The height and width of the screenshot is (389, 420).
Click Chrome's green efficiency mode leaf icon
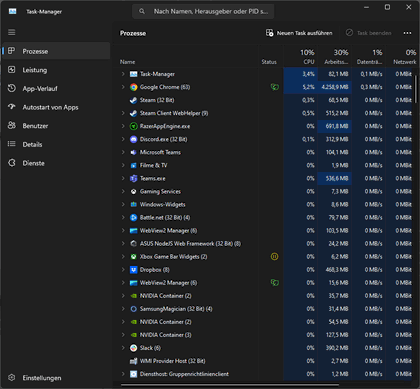275,87
